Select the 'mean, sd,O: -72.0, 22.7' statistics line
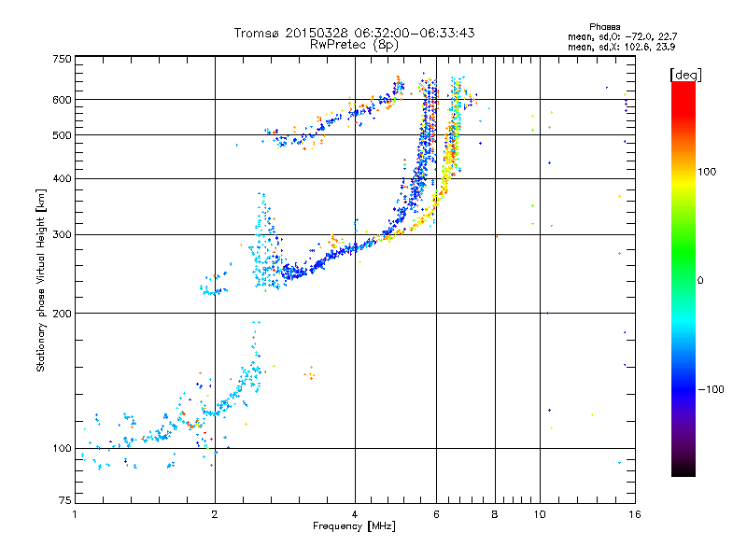Image resolution: width=747 pixels, height=560 pixels. (622, 36)
